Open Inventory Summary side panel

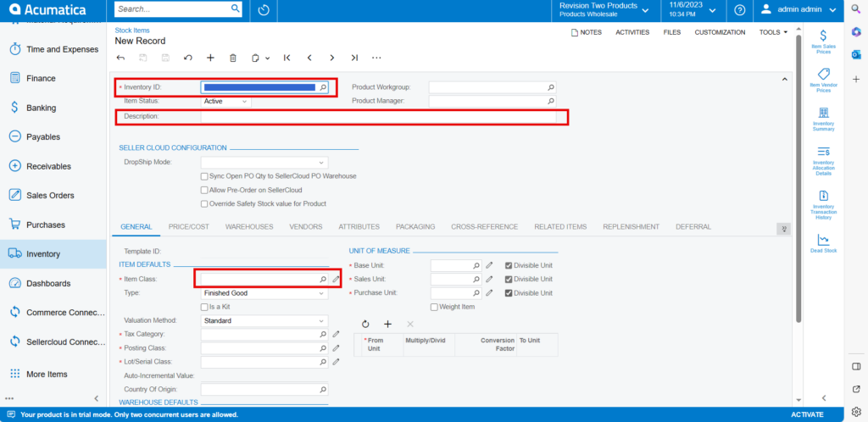(x=824, y=119)
